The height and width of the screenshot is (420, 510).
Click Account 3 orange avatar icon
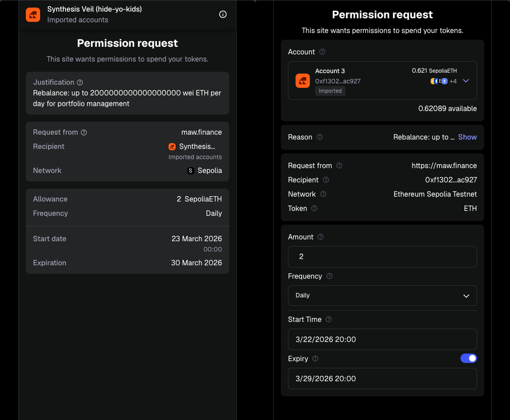pyautogui.click(x=303, y=81)
